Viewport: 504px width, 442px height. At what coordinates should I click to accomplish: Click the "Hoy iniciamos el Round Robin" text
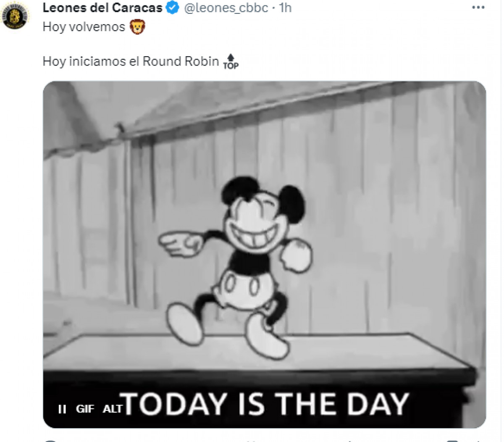tap(131, 61)
